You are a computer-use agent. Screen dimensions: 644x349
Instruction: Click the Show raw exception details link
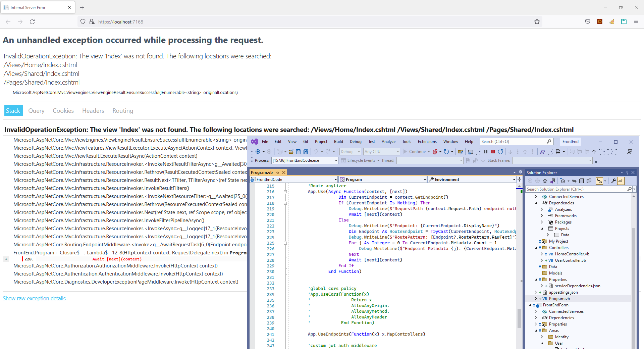click(34, 298)
